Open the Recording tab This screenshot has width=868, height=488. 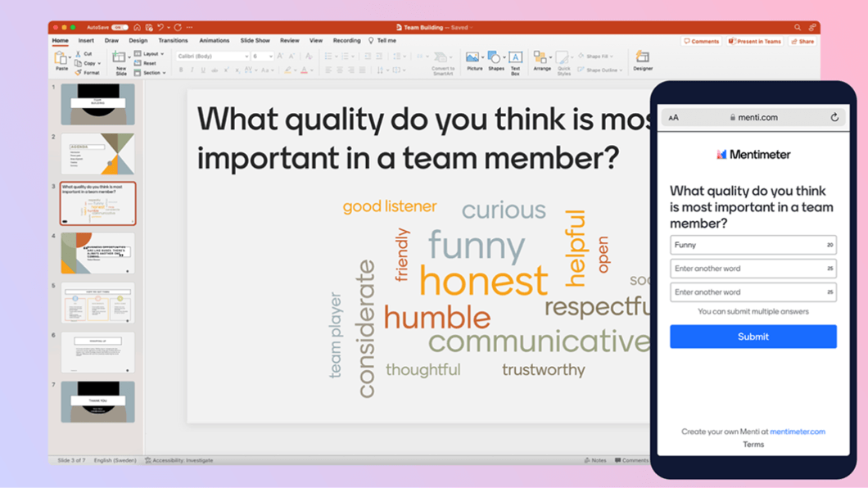point(346,40)
